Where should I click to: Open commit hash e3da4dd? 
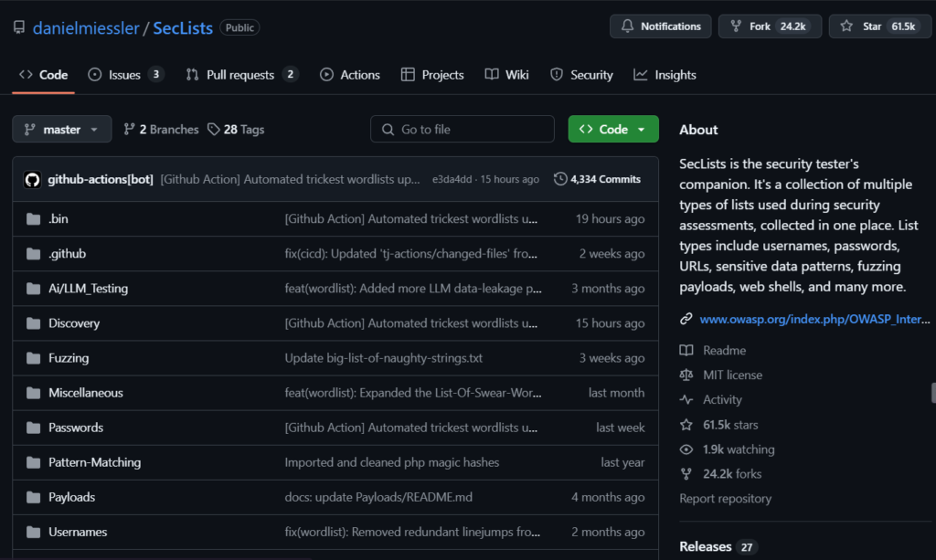[452, 179]
